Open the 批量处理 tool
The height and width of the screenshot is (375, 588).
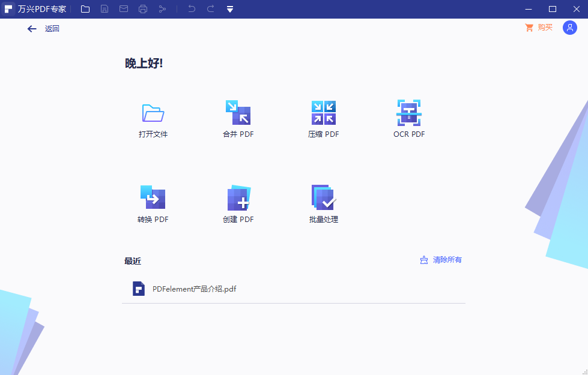tap(323, 203)
